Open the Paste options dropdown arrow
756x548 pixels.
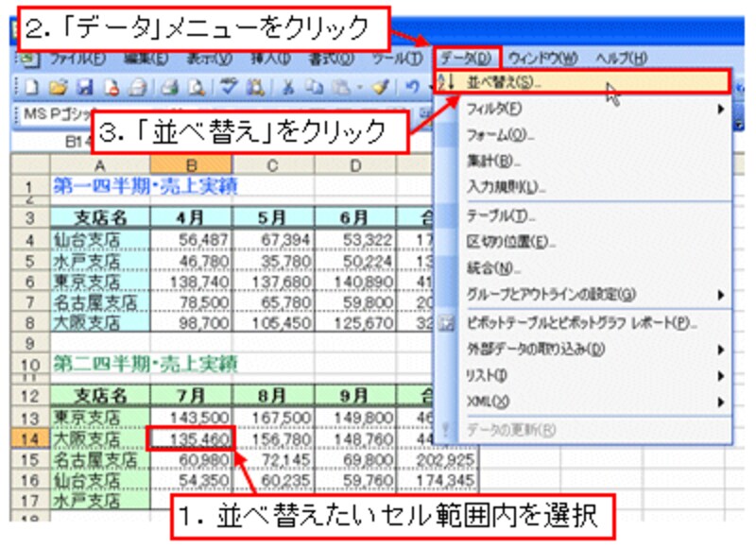pos(359,88)
